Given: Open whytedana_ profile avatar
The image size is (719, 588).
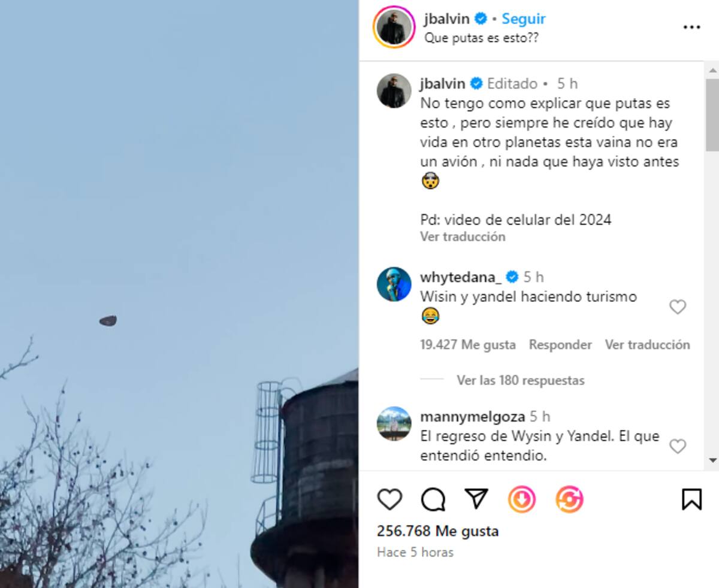Looking at the screenshot, I should 394,284.
